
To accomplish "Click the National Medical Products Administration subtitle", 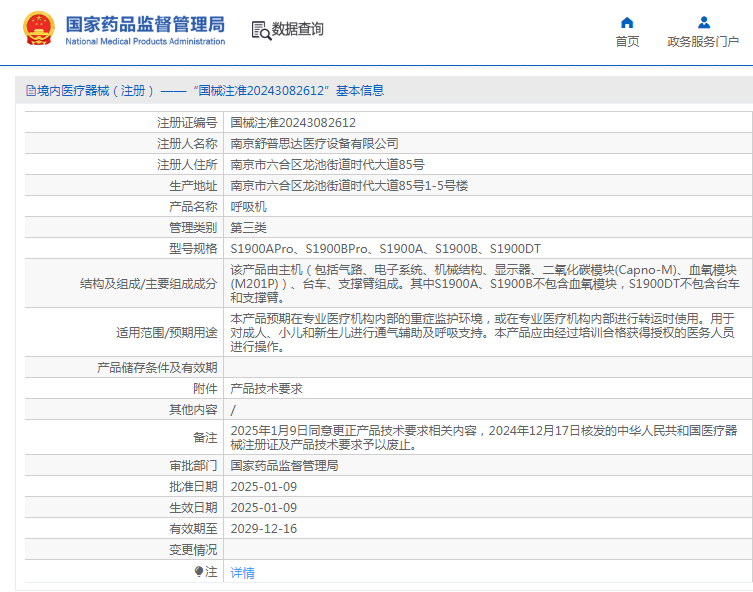I will (x=145, y=42).
